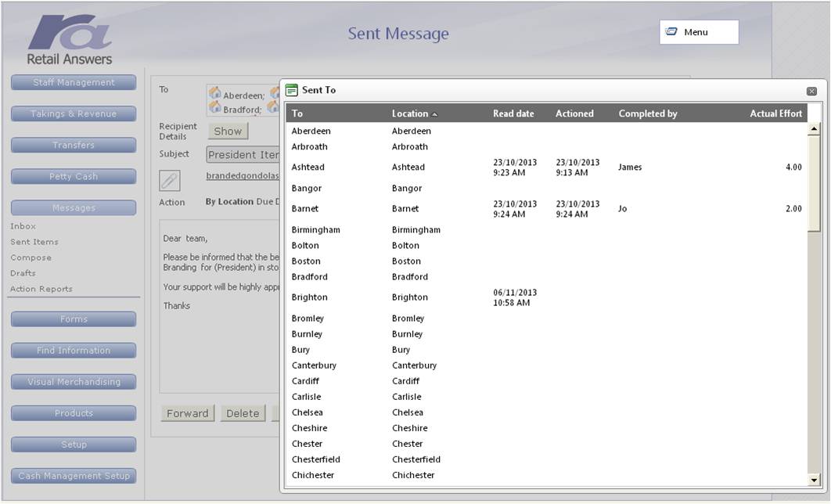831x504 pixels.
Task: Open Action Reports link
Action: click(41, 289)
